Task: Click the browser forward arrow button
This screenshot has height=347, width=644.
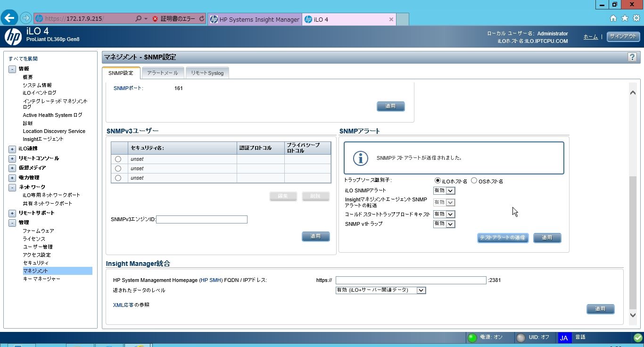Action: click(26, 18)
